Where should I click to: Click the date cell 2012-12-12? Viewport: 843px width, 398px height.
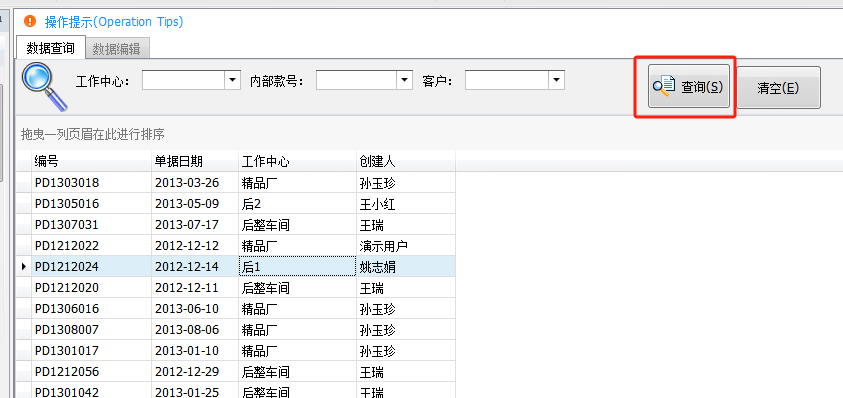195,246
